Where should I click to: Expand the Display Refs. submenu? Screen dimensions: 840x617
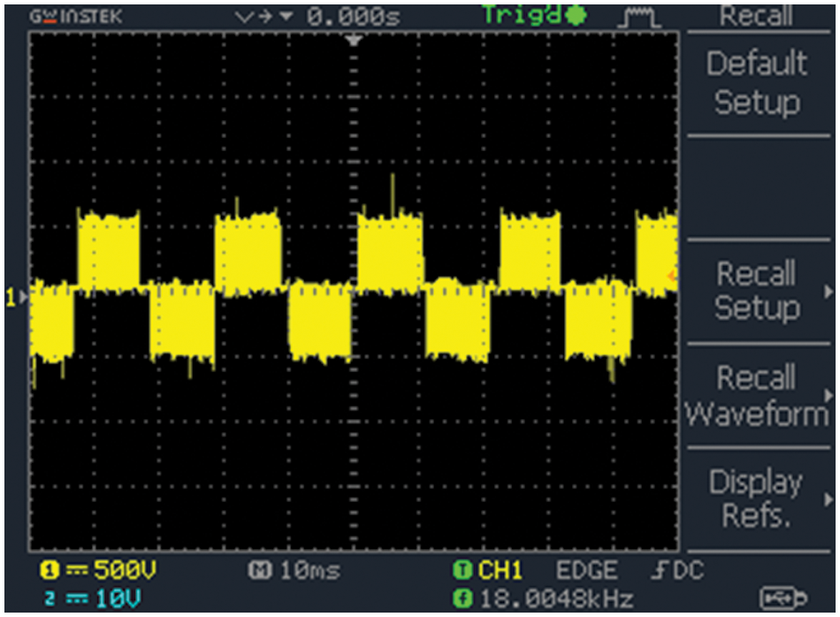(757, 499)
